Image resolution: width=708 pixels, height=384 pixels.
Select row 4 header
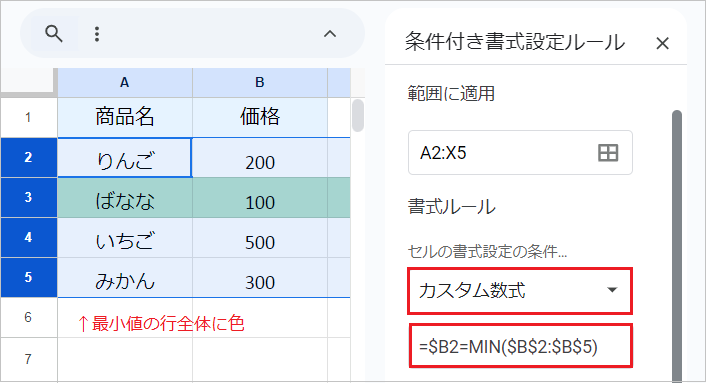coord(28,237)
